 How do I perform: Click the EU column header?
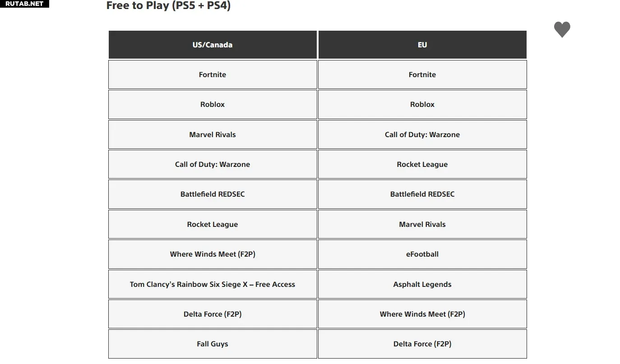[422, 45]
